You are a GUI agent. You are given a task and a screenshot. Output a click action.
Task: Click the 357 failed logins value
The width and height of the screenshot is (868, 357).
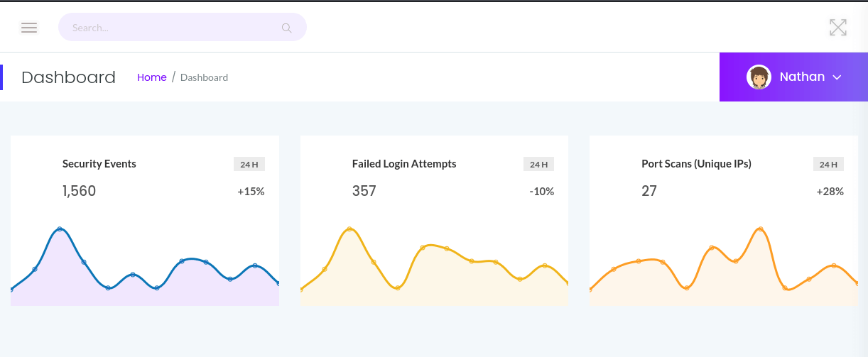pyautogui.click(x=364, y=191)
